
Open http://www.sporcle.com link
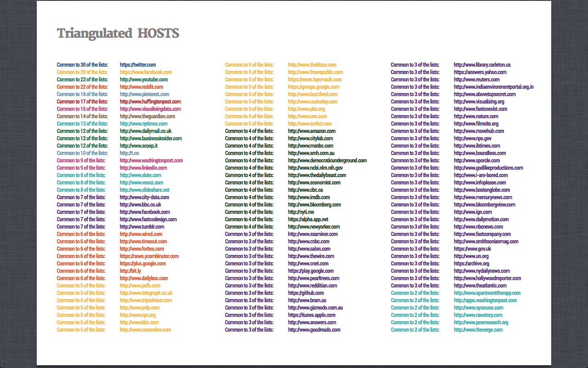(x=477, y=161)
